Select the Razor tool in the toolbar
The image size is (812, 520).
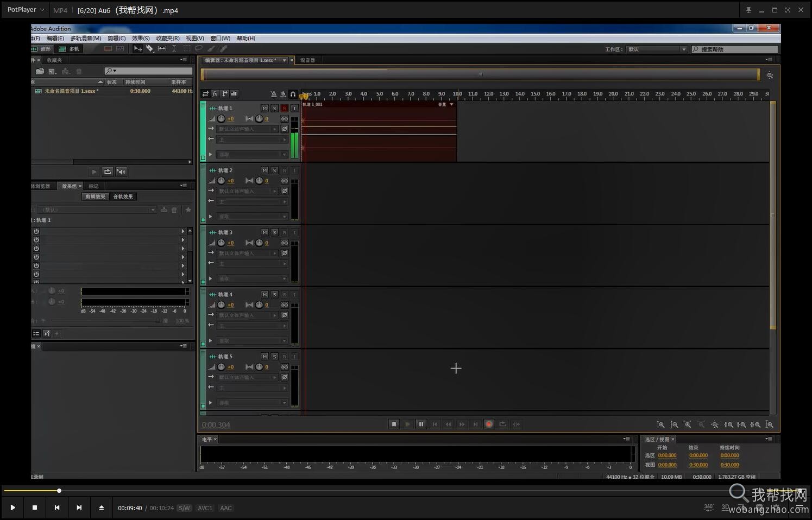click(150, 49)
